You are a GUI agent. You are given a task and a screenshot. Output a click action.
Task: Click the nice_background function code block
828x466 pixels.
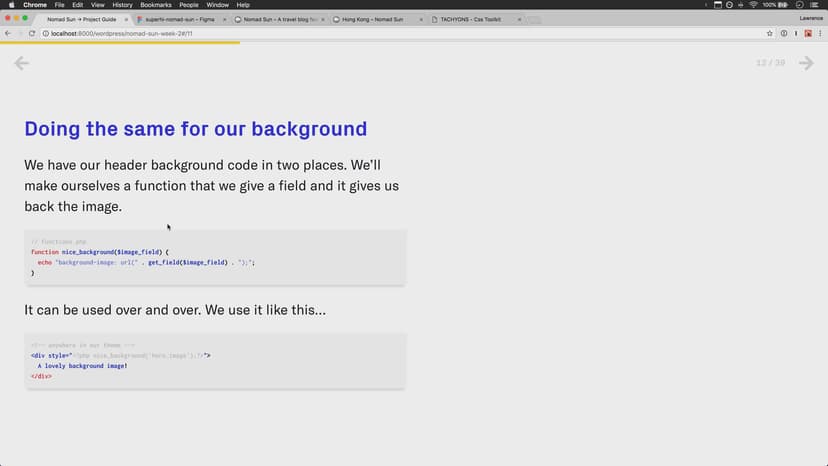215,258
